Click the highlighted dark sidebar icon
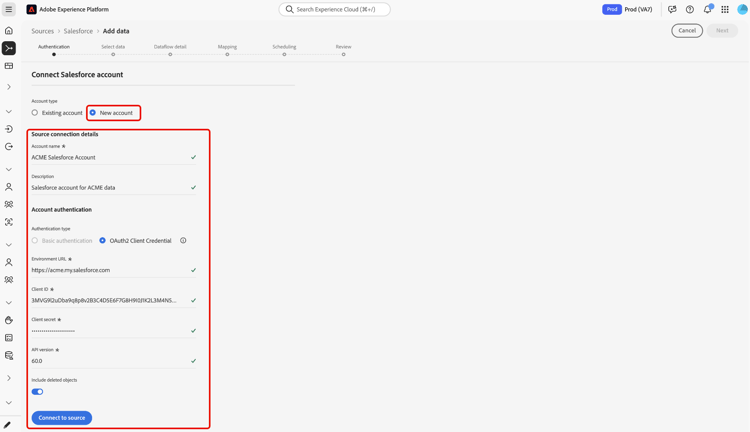Viewport: 750px width, 432px height. (x=9, y=48)
